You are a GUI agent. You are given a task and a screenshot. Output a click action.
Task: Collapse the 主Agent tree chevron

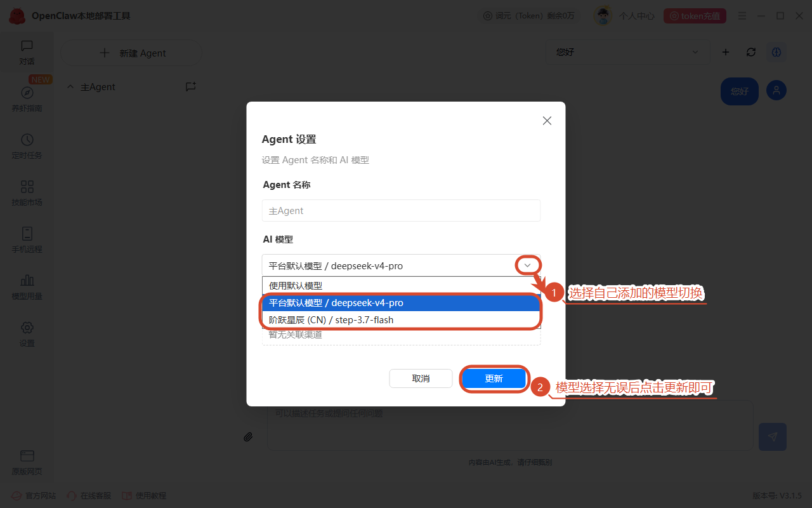click(70, 87)
